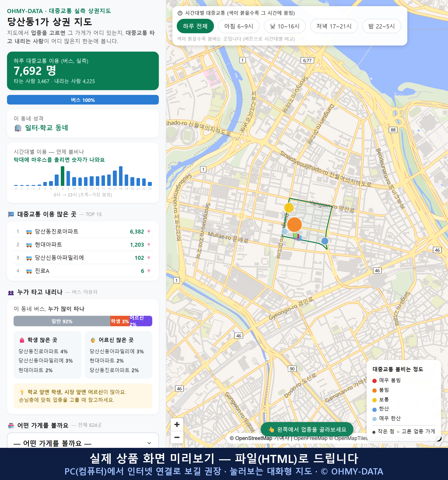Screen dimensions: 448x480
Task: Click the red 매우 붐빔 legend swatch
Action: (x=374, y=381)
